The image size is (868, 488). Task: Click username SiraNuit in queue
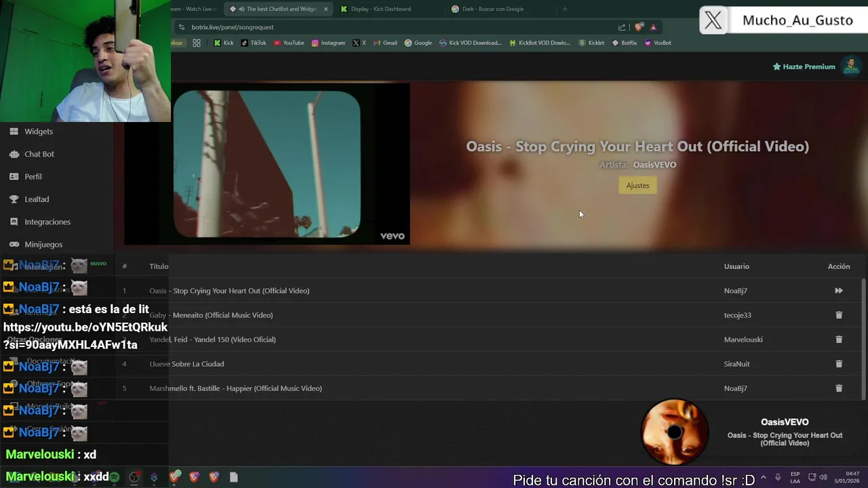click(x=737, y=364)
